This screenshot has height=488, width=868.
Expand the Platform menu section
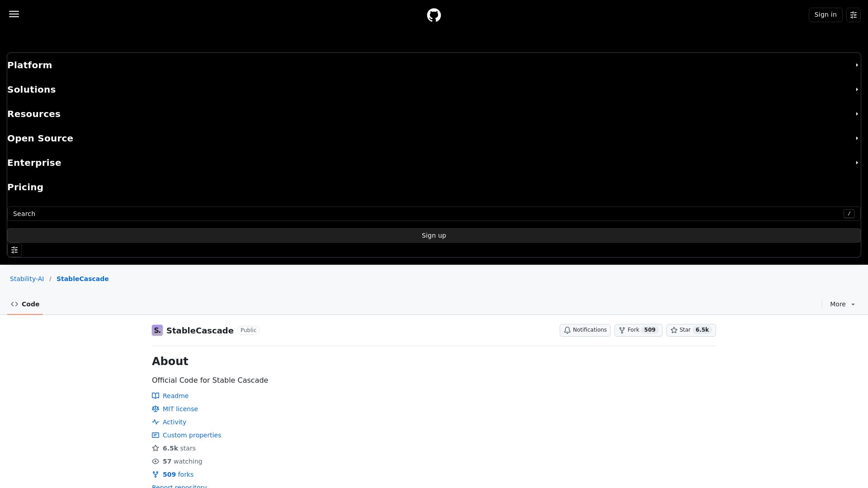pyautogui.click(x=434, y=65)
